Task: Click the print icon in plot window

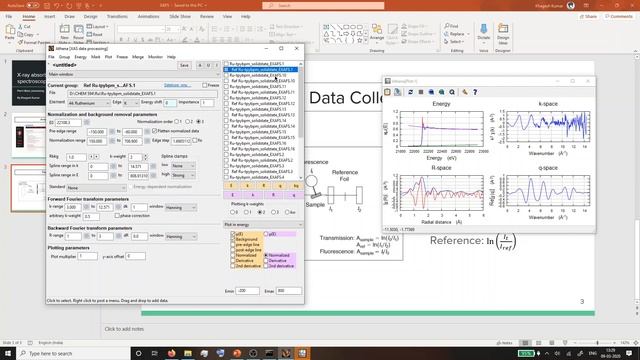Action: coord(398,92)
